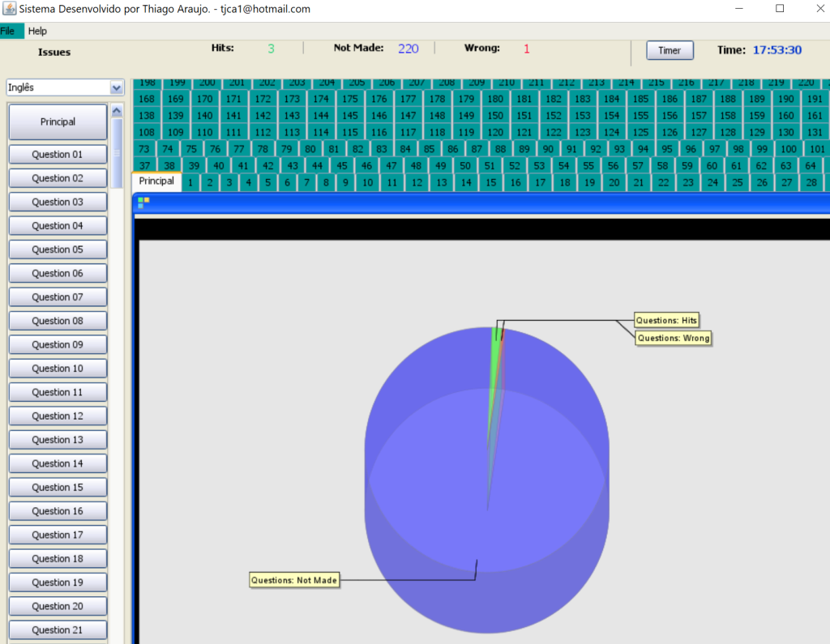The height and width of the screenshot is (644, 830).
Task: Open tab number 73
Action: click(144, 149)
